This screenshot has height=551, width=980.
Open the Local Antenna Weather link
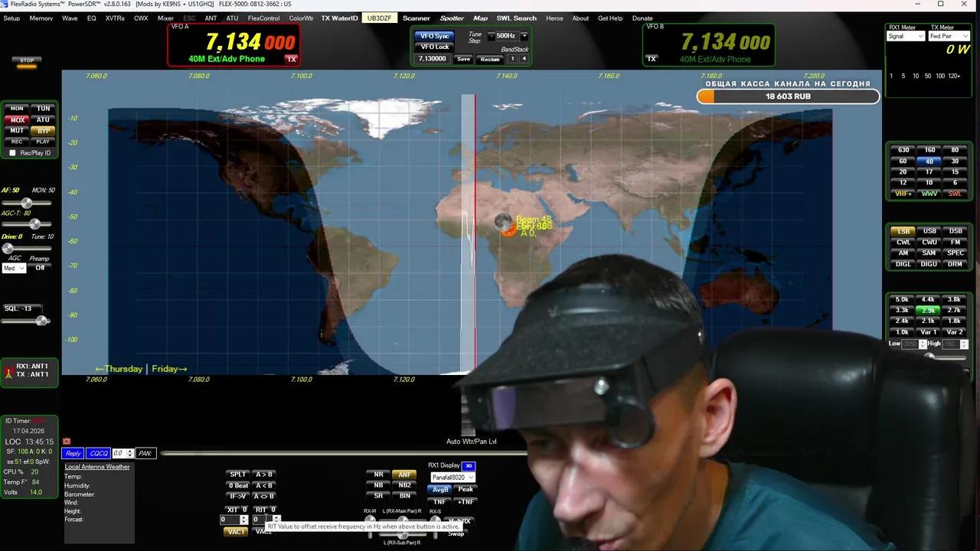(x=96, y=466)
